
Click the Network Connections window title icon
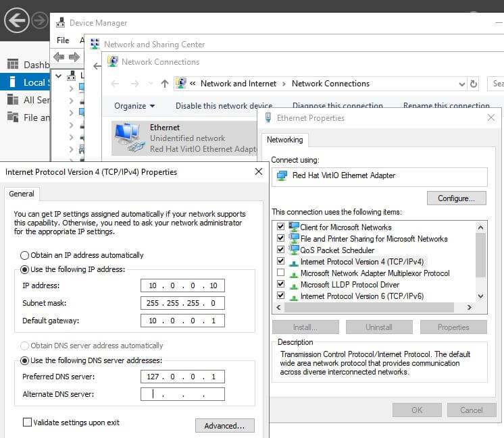click(113, 61)
